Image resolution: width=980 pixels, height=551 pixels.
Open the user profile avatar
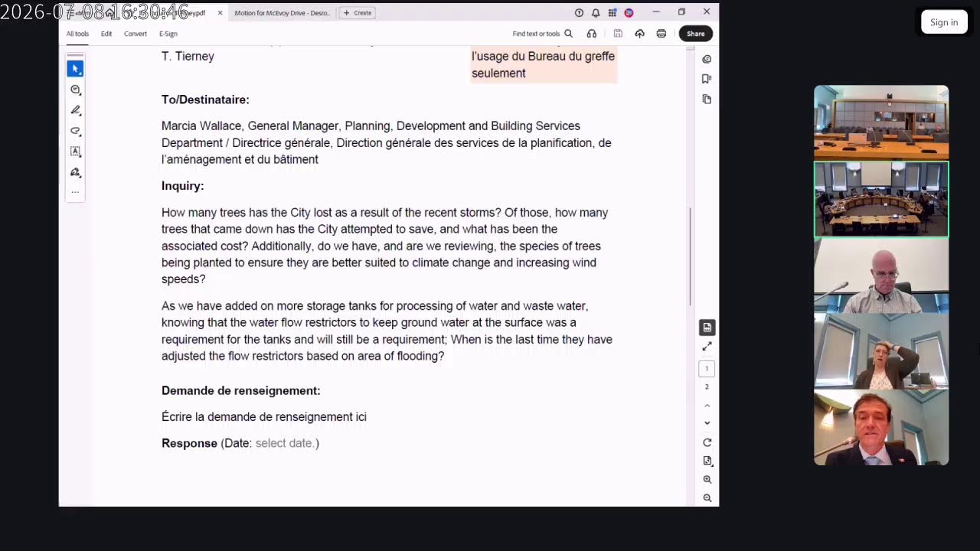point(629,13)
